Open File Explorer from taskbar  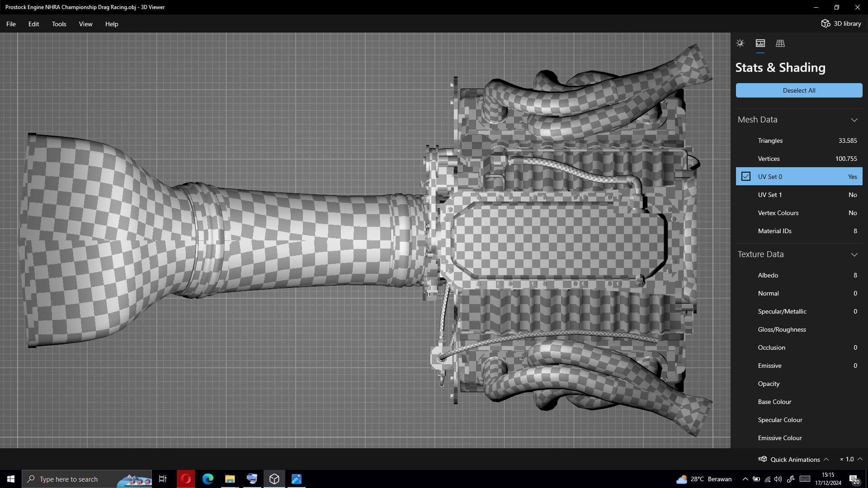pyautogui.click(x=230, y=479)
